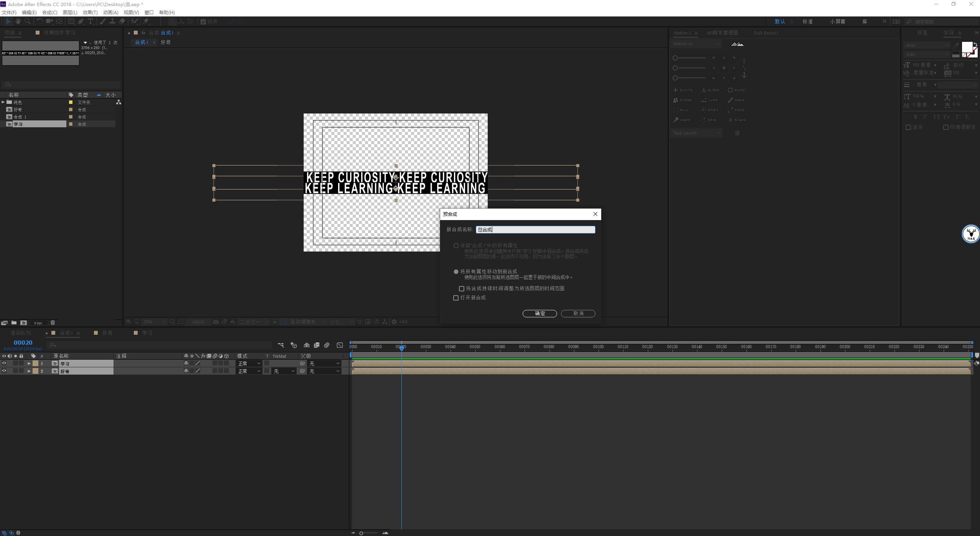Select the Pen tool

tap(81, 21)
